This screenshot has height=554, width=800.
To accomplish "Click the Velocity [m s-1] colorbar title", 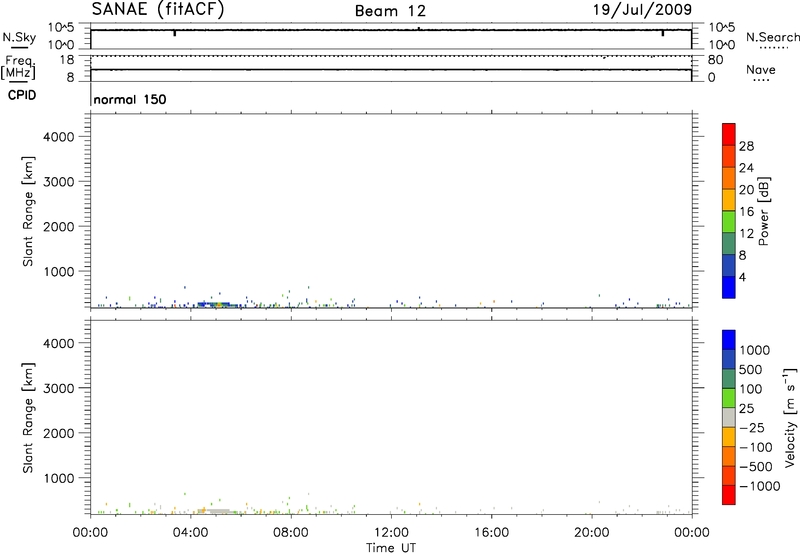I will 790,417.
